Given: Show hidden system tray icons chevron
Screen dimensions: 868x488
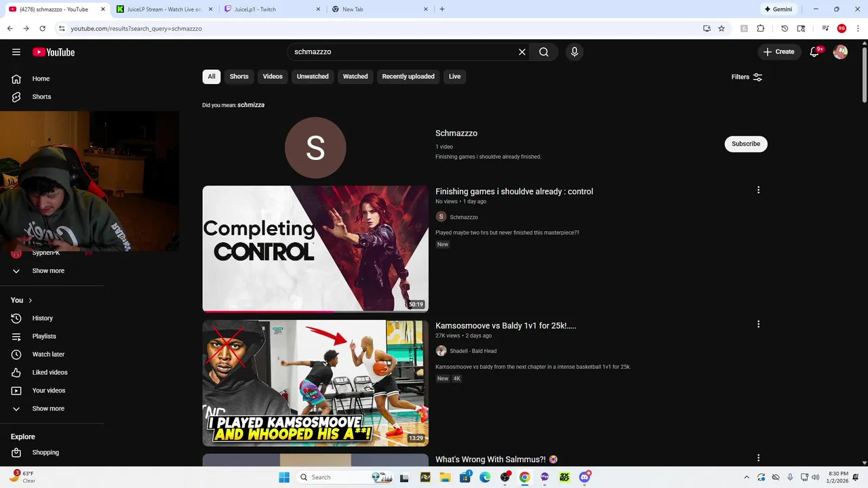Looking at the screenshot, I should tap(747, 477).
